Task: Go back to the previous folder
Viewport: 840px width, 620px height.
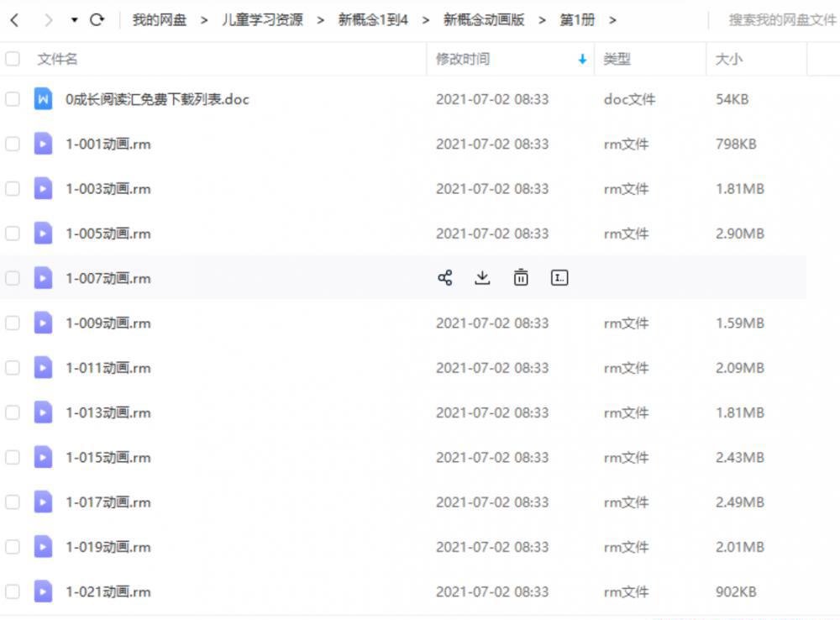Action: [14, 20]
